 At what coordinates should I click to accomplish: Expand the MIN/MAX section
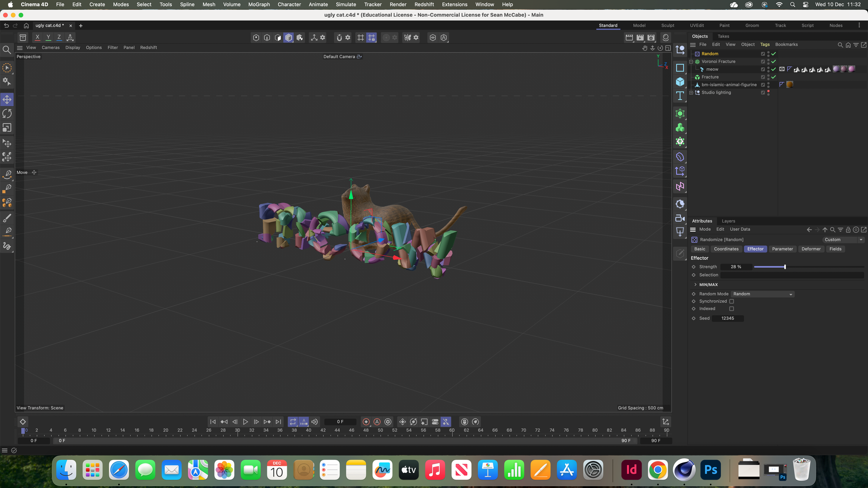point(695,285)
